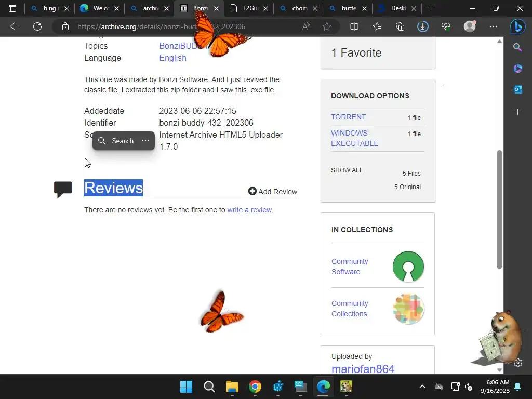
Task: Open Browser essentials heart icon
Action: 446,26
